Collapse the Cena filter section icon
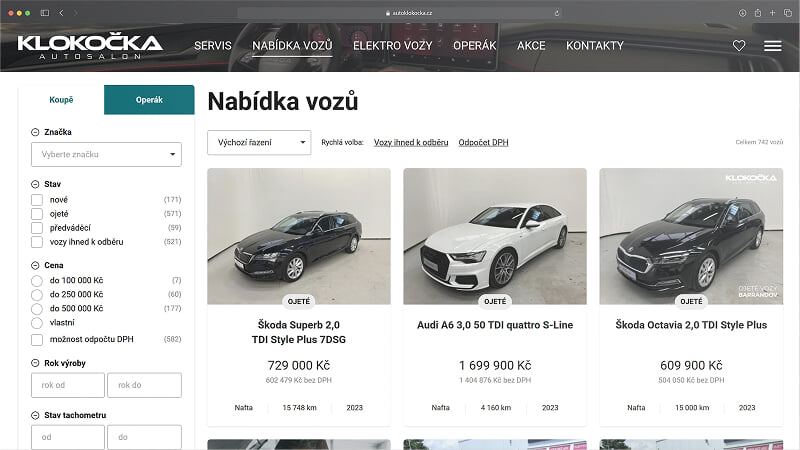 tap(36, 265)
